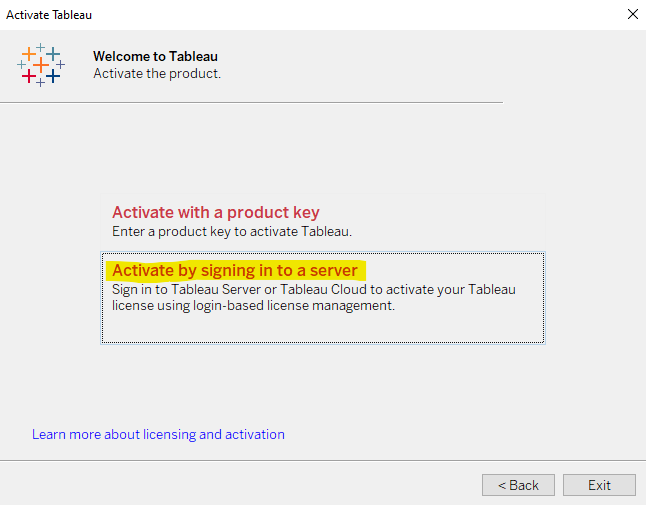Click the orange center cross in Tableau logo
This screenshot has width=646, height=505.
click(x=41, y=65)
